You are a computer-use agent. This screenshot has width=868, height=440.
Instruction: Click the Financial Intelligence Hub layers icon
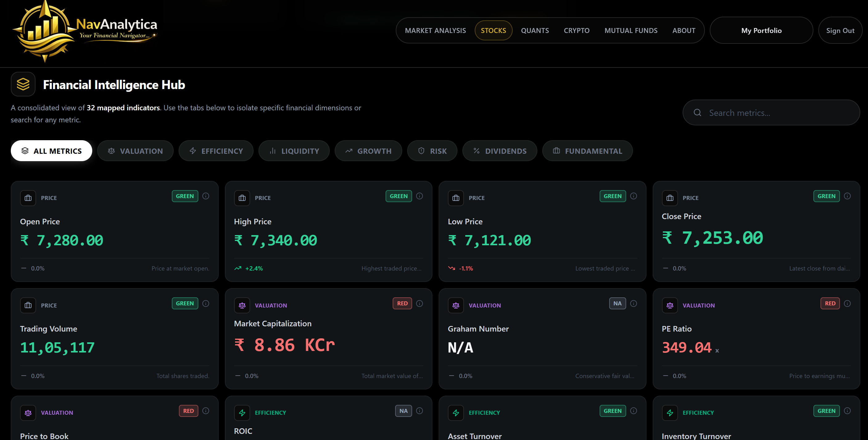pyautogui.click(x=23, y=84)
